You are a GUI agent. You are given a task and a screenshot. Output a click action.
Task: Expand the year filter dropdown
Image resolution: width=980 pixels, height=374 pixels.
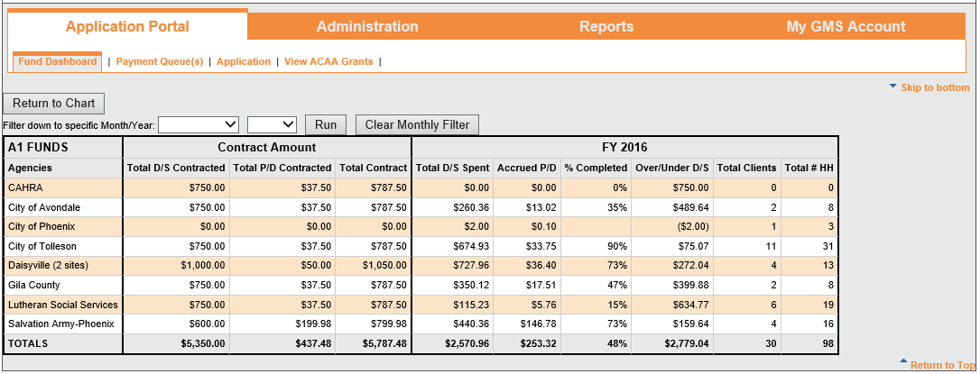point(273,124)
